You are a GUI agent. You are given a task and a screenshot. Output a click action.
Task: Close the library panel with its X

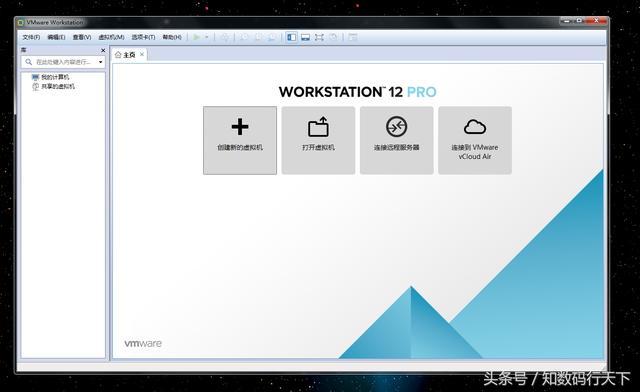[x=103, y=50]
